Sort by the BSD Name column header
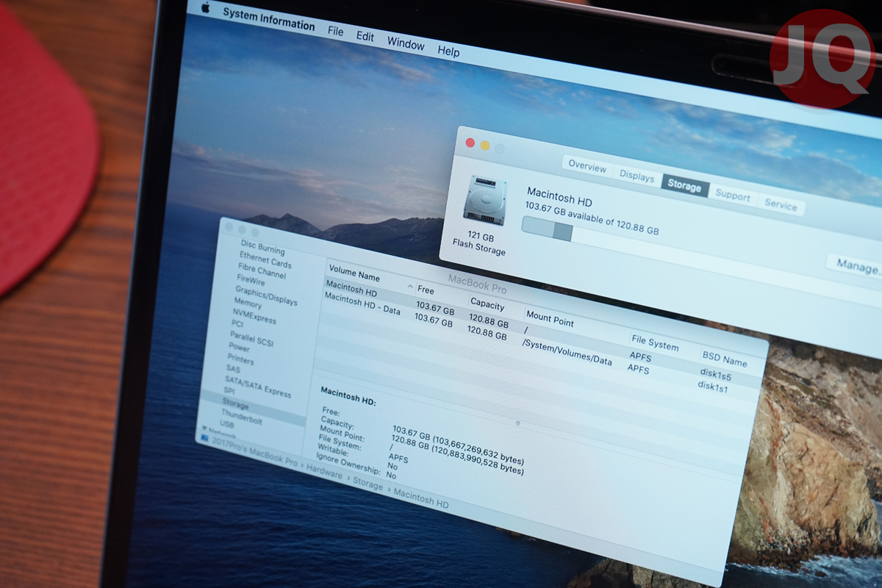Viewport: 882px width, 588px height. coord(724,358)
